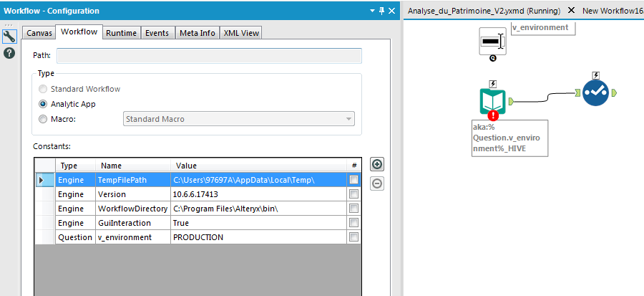This screenshot has width=644, height=296.
Task: Click the Value column header
Action: click(x=259, y=166)
